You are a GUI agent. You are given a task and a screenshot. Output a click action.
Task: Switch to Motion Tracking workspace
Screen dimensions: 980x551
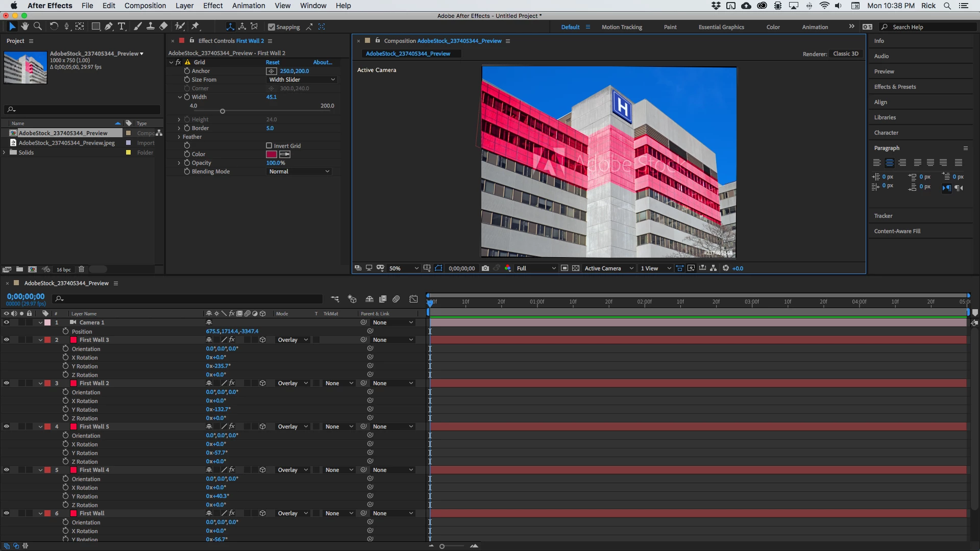tap(621, 27)
